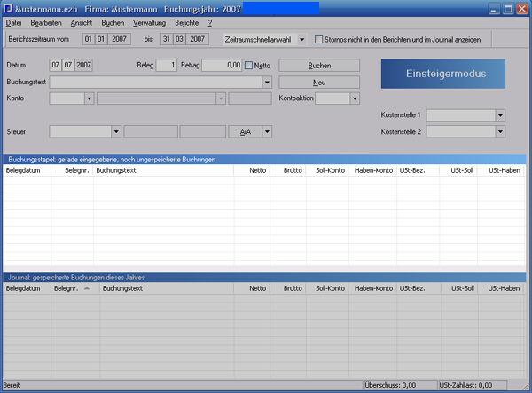Screen dimensions: 532x393
Task: Click the Betrag amount field
Action: point(222,65)
